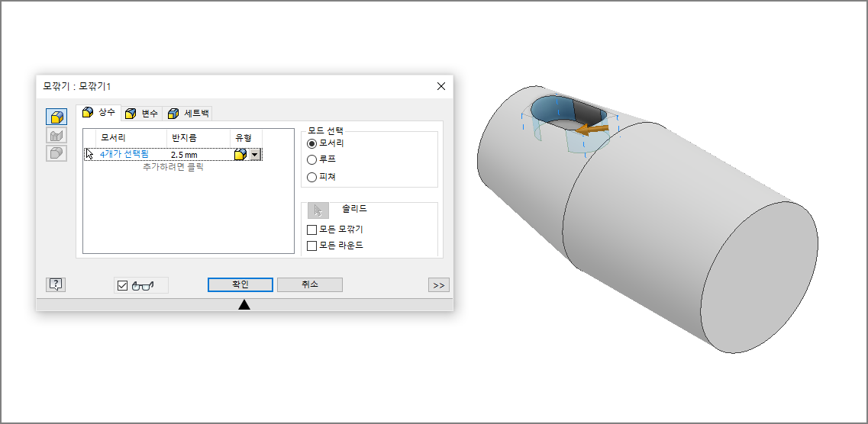Toggle the preview glasses checkbox
868x424 pixels.
point(123,285)
